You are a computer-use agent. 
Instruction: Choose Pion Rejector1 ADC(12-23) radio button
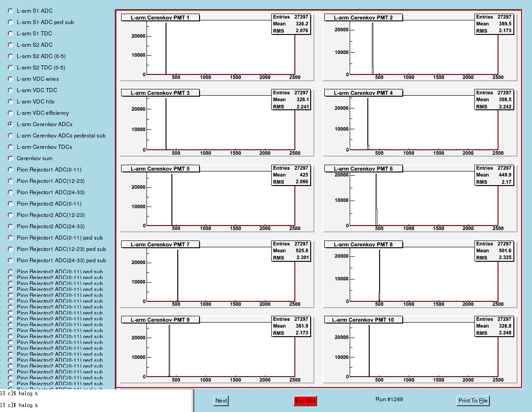click(x=10, y=181)
